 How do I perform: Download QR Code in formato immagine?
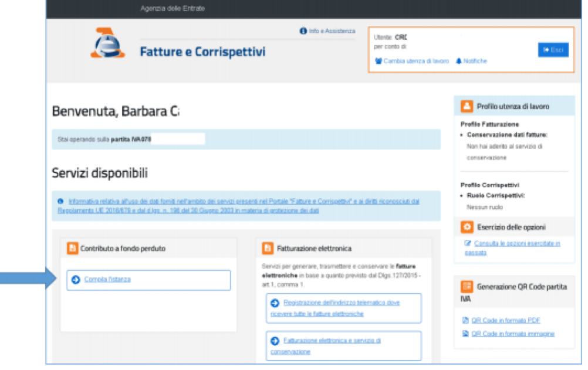pyautogui.click(x=513, y=334)
